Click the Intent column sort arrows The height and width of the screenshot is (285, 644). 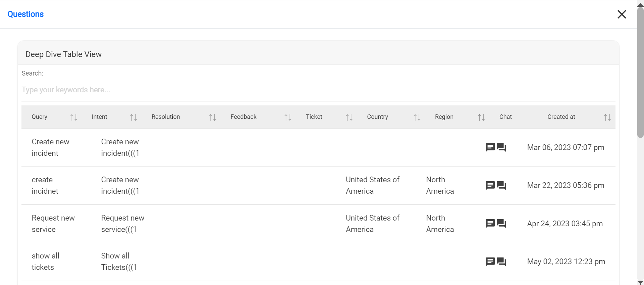point(133,117)
